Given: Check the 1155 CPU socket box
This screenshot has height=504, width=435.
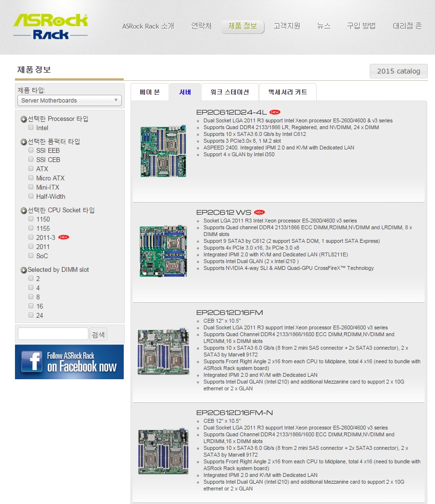Looking at the screenshot, I should pyautogui.click(x=31, y=228).
